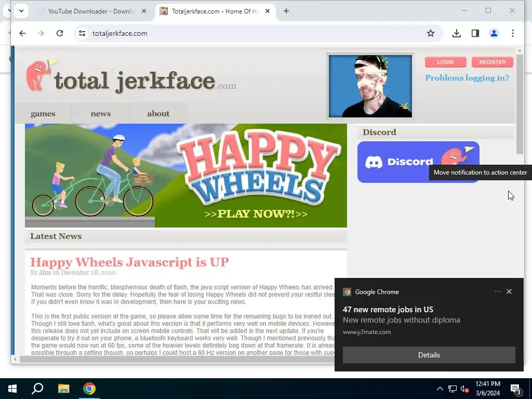Open Chrome downloads icon
This screenshot has height=399, width=532.
pyautogui.click(x=457, y=33)
